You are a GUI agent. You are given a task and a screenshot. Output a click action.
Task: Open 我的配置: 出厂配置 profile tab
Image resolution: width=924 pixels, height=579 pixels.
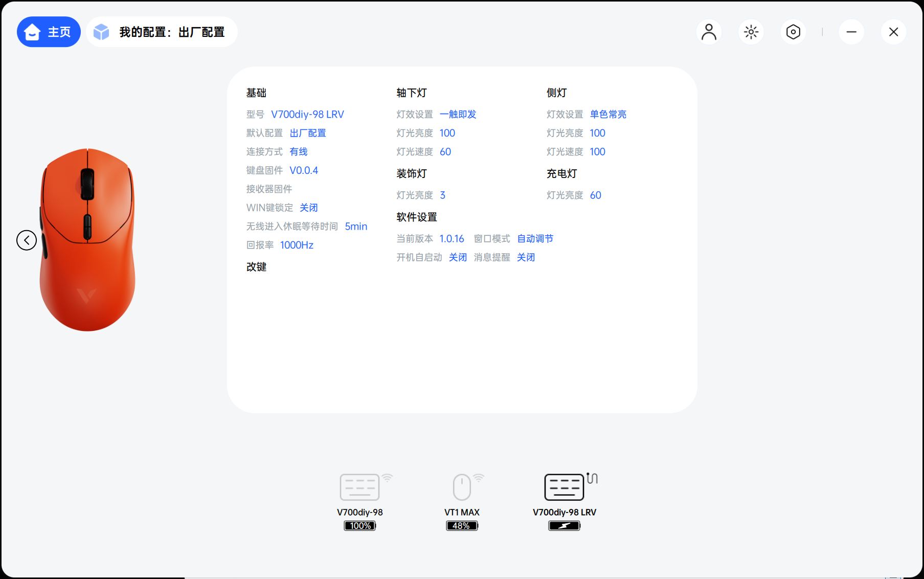(x=162, y=32)
